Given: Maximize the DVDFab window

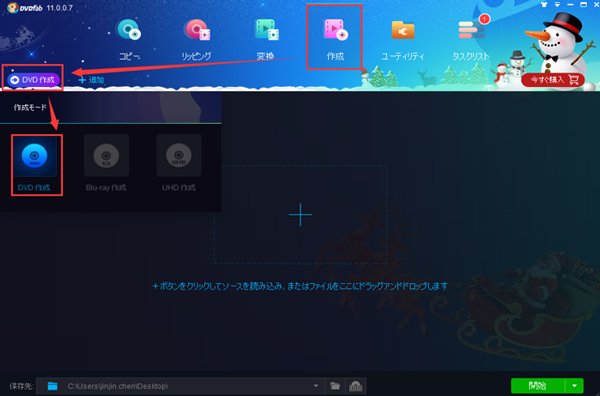Looking at the screenshot, I should pos(584,5).
